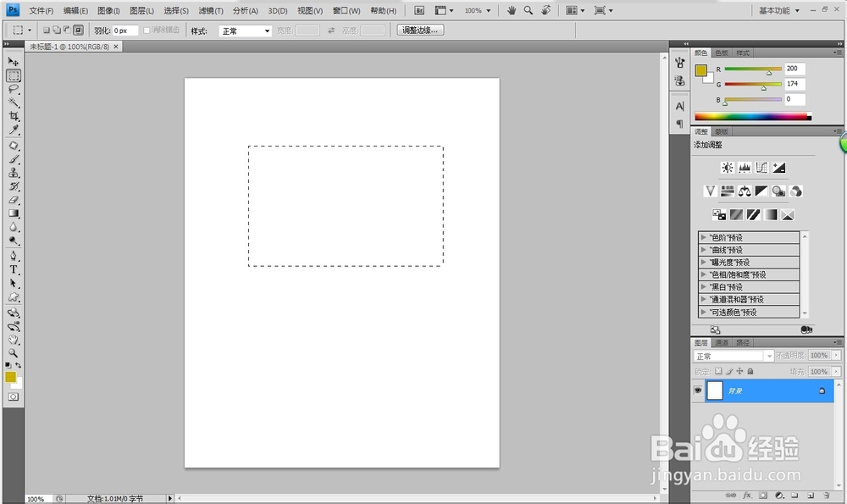Image resolution: width=847 pixels, height=504 pixels.
Task: Open the Filter menu
Action: [x=211, y=11]
